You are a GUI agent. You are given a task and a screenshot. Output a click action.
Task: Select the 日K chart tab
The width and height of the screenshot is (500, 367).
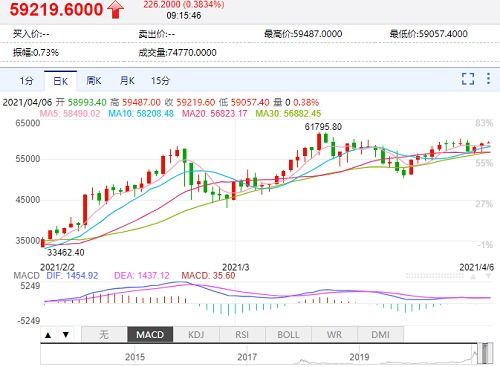coord(60,81)
